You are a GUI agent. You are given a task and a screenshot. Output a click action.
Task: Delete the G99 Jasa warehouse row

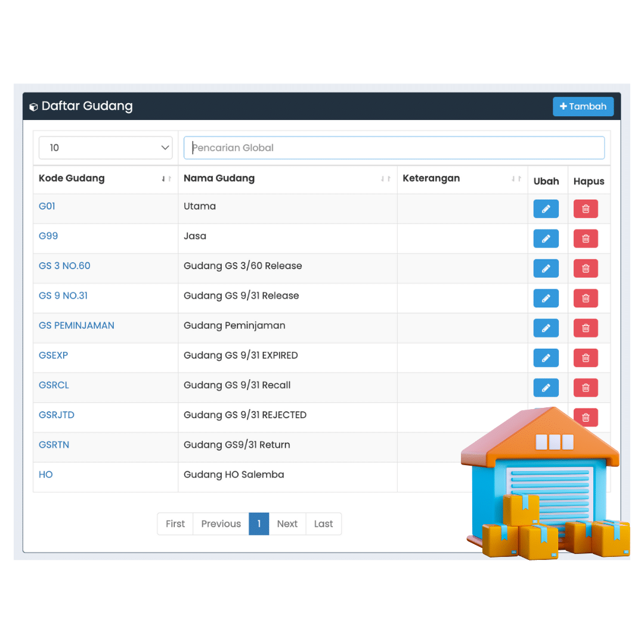585,239
